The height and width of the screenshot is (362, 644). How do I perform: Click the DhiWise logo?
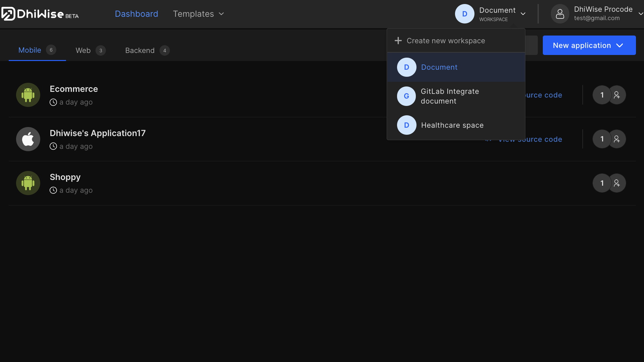coord(40,14)
